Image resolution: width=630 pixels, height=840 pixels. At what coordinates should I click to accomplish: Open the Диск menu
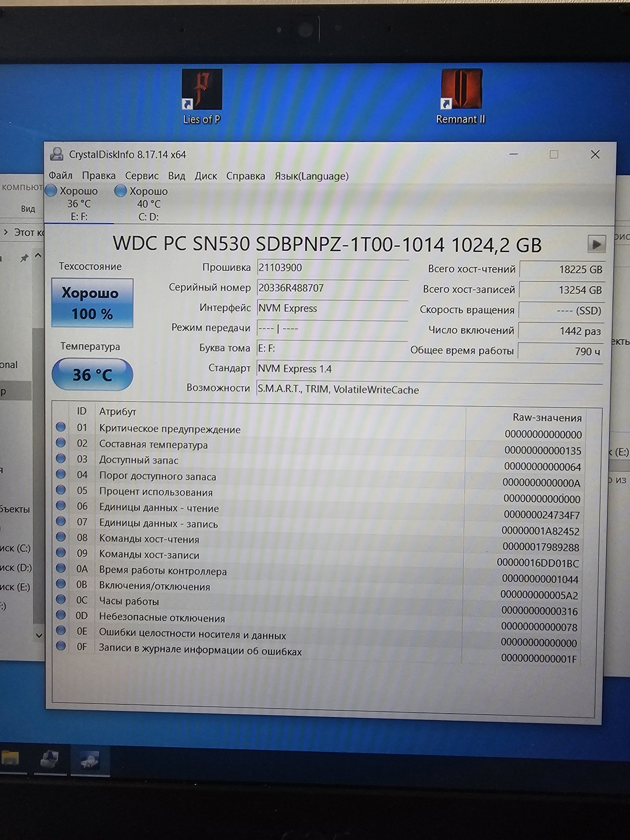[x=206, y=176]
